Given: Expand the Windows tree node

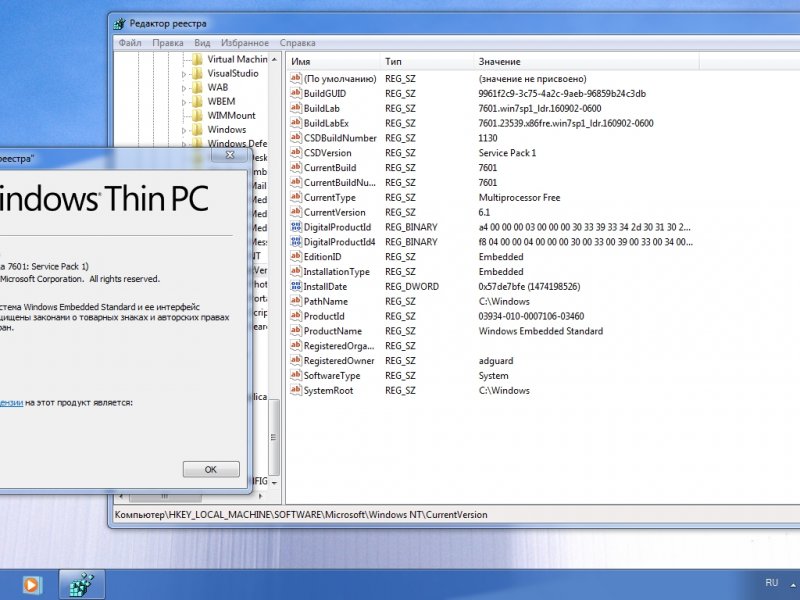Looking at the screenshot, I should coord(184,131).
